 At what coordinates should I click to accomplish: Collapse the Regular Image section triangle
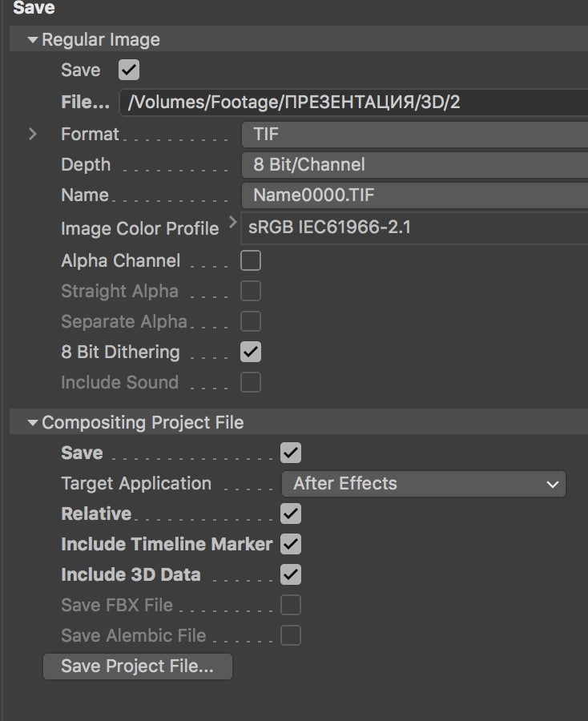tap(32, 40)
